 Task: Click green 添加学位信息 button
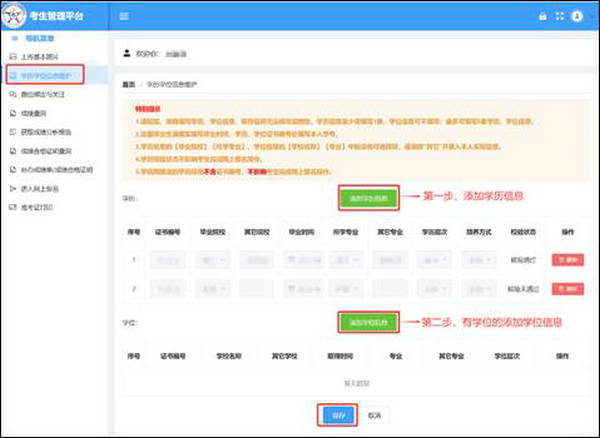point(368,323)
